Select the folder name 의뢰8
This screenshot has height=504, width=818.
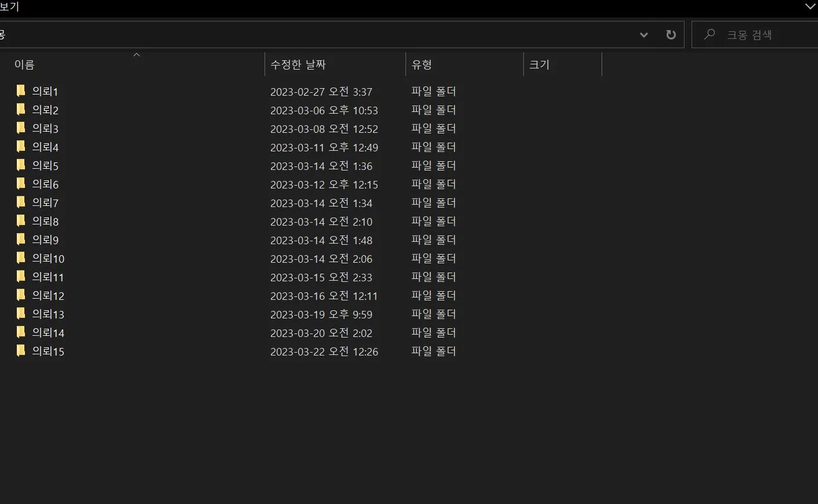click(x=45, y=222)
